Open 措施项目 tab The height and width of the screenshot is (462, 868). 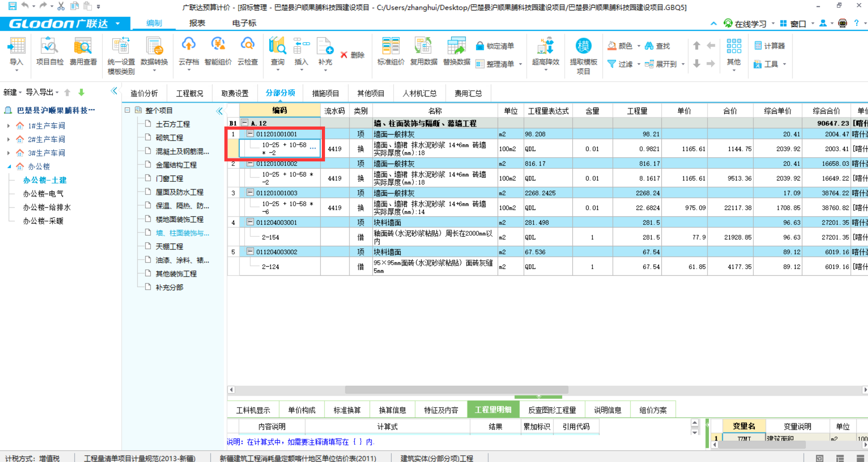pos(325,93)
